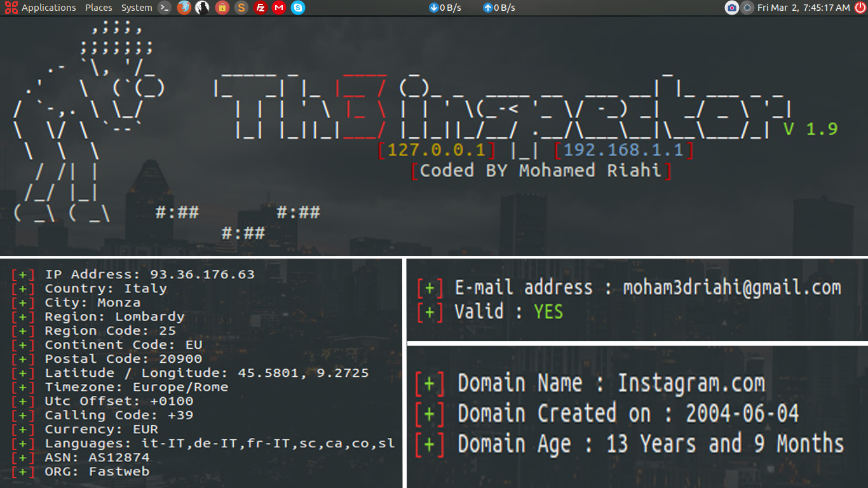
Task: Click the Latitude / Longitude coordinates line
Action: point(190,372)
